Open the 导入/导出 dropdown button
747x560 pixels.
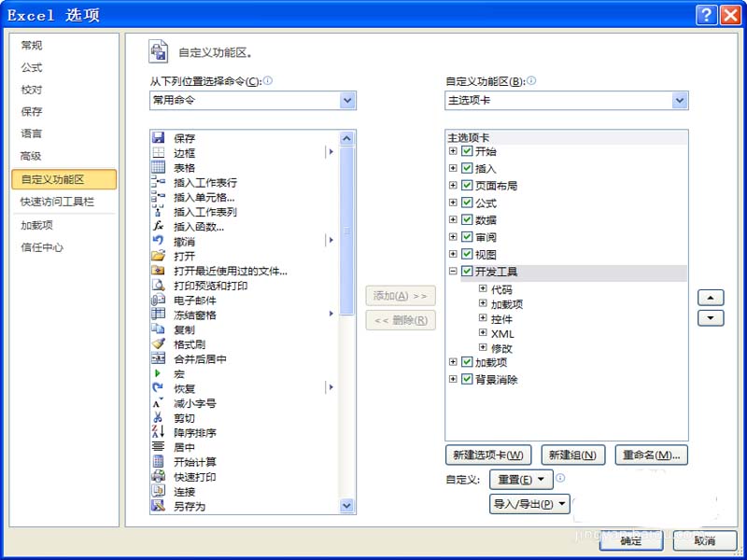tap(529, 504)
